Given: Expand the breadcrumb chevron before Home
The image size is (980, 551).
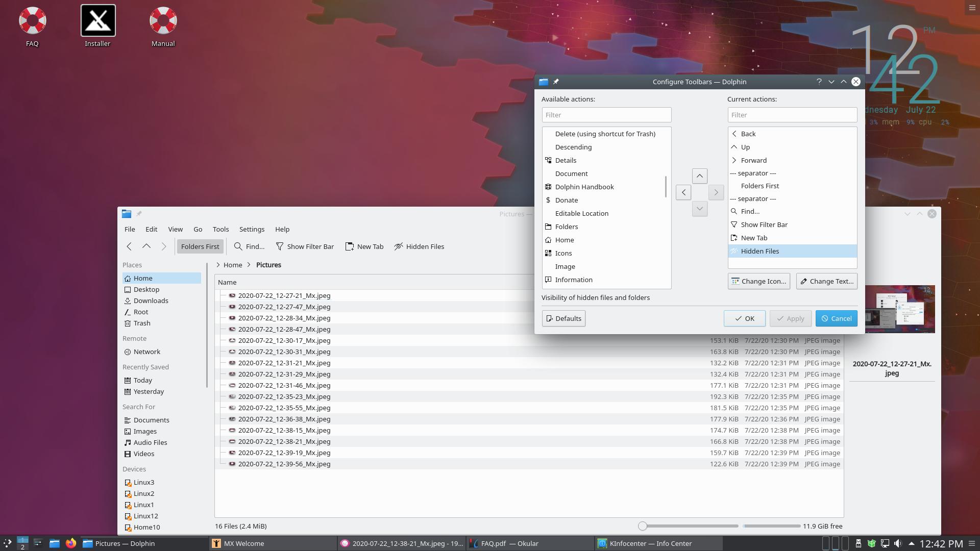Looking at the screenshot, I should coord(218,265).
